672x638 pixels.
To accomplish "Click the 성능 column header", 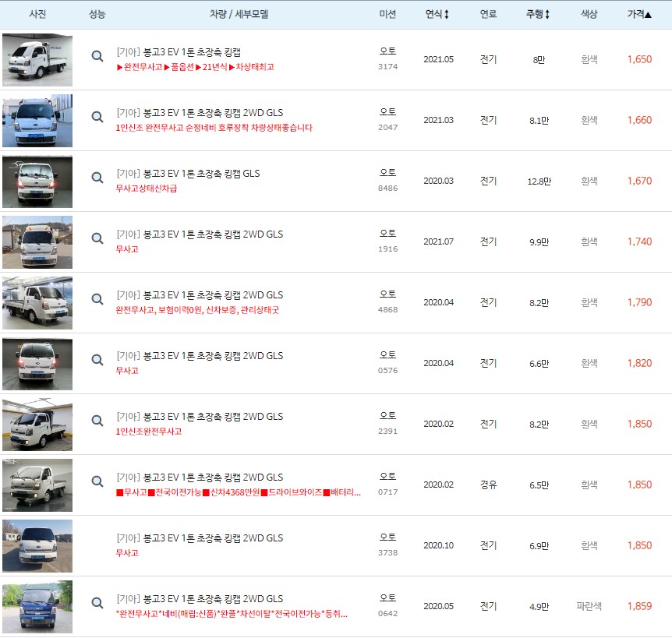I will click(97, 14).
